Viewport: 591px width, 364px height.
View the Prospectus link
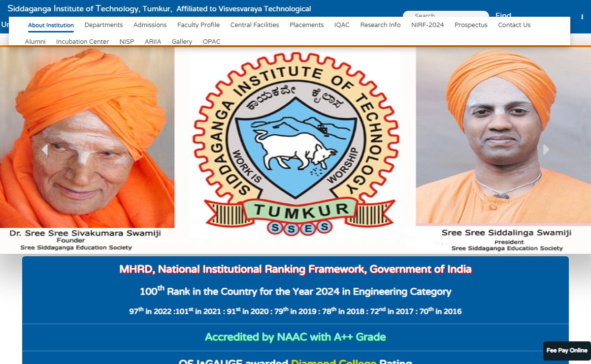tap(471, 25)
